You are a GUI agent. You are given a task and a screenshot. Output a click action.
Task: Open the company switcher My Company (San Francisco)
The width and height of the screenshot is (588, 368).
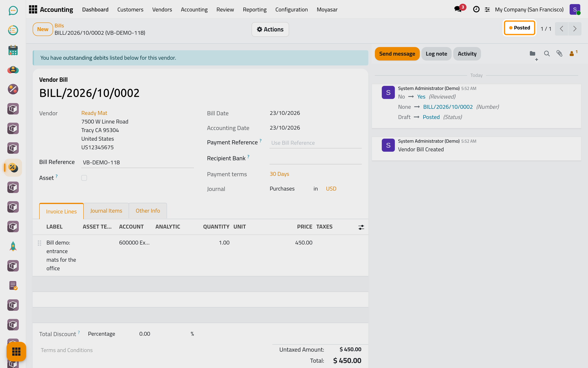pos(529,10)
